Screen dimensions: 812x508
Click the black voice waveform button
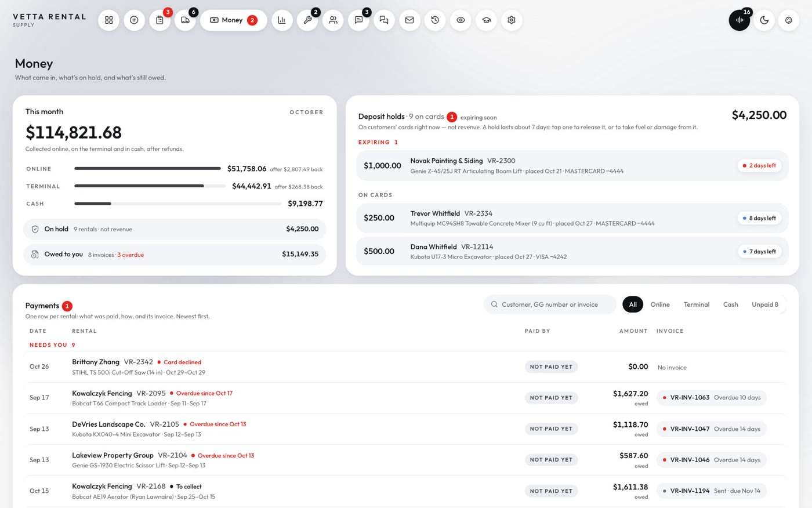(739, 20)
